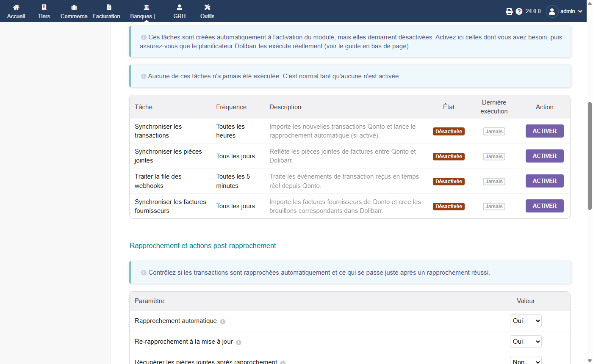The height and width of the screenshot is (364, 593).
Task: Activate Synchroniser les factures fournisseurs task
Action: pos(544,206)
